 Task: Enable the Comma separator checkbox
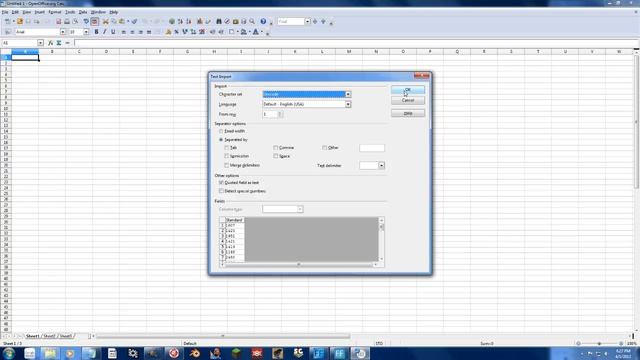(x=276, y=147)
